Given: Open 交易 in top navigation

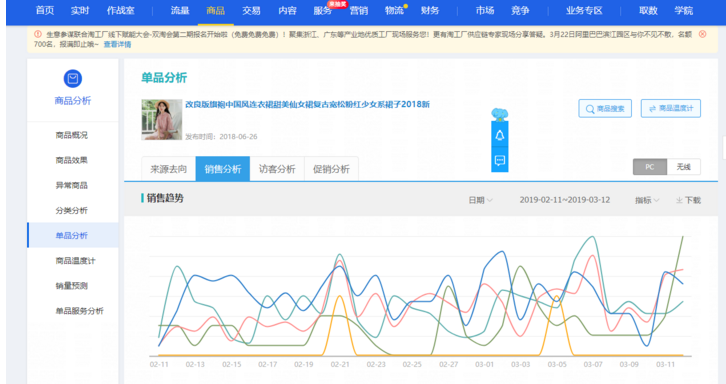Looking at the screenshot, I should pos(251,10).
